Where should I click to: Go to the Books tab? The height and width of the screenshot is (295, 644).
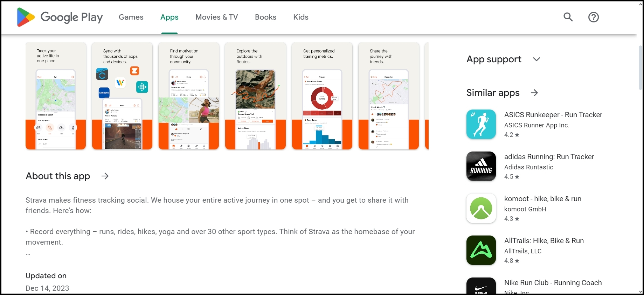pyautogui.click(x=265, y=17)
